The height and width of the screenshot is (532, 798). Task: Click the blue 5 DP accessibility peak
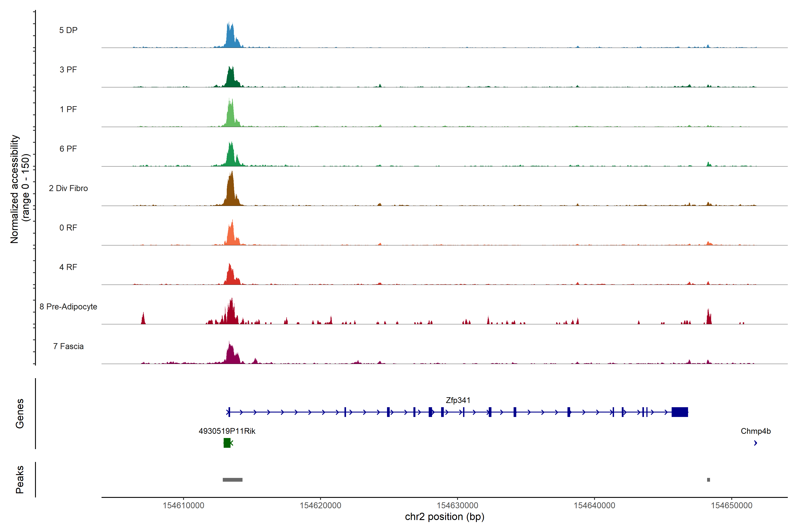230,38
